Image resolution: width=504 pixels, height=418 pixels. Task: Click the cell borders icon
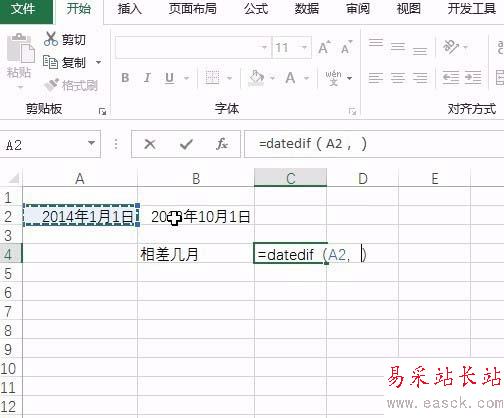(x=212, y=78)
